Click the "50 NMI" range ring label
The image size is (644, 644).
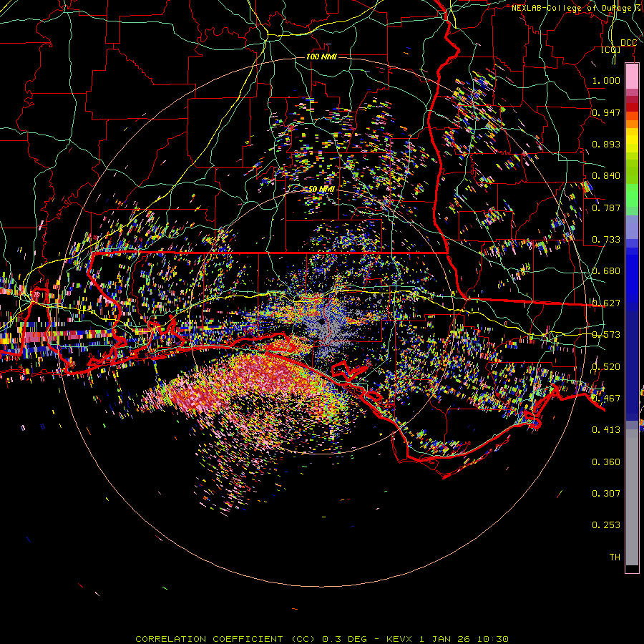[321, 189]
